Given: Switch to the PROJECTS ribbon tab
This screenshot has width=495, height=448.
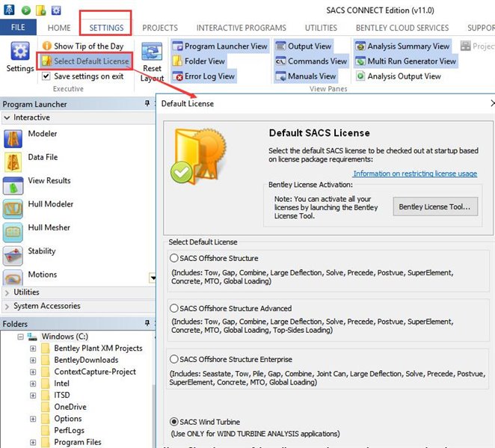Looking at the screenshot, I should [x=160, y=28].
